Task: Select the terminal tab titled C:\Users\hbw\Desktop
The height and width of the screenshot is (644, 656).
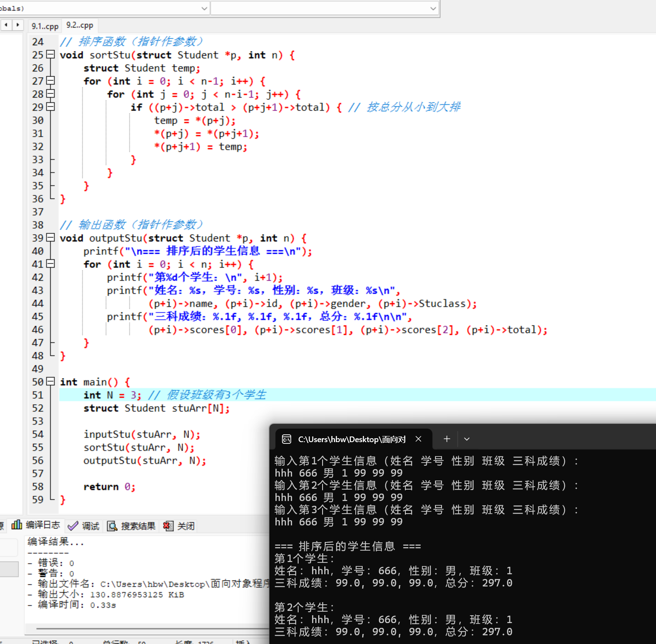Action: point(353,439)
